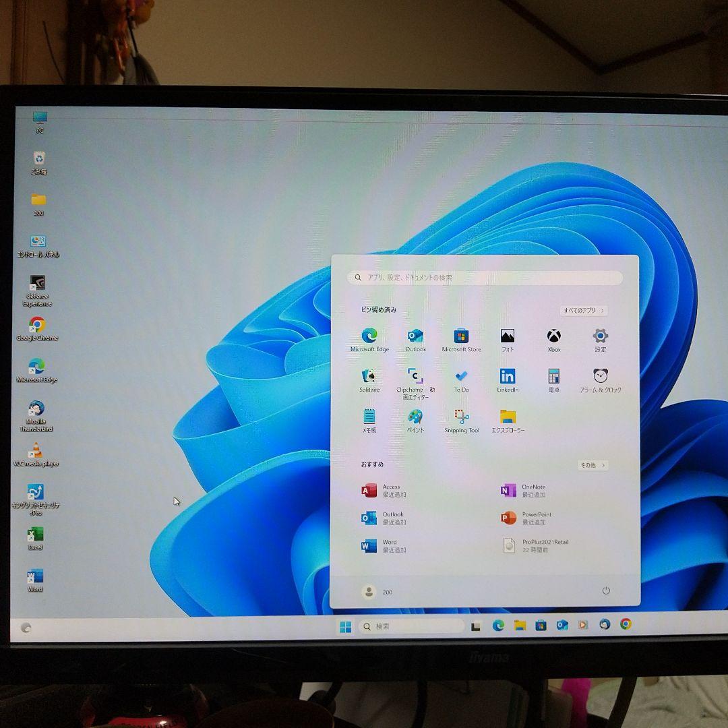Launch Xbox from pinned apps

coord(553,340)
